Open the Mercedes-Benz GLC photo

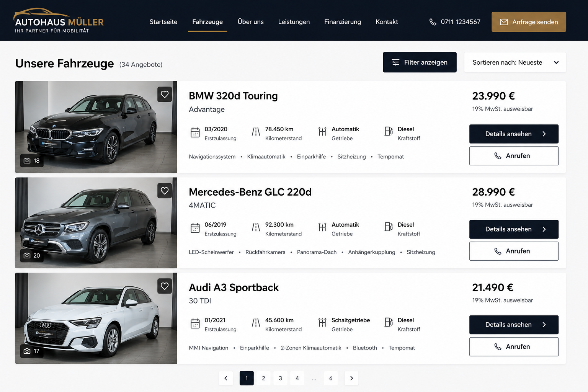point(96,223)
